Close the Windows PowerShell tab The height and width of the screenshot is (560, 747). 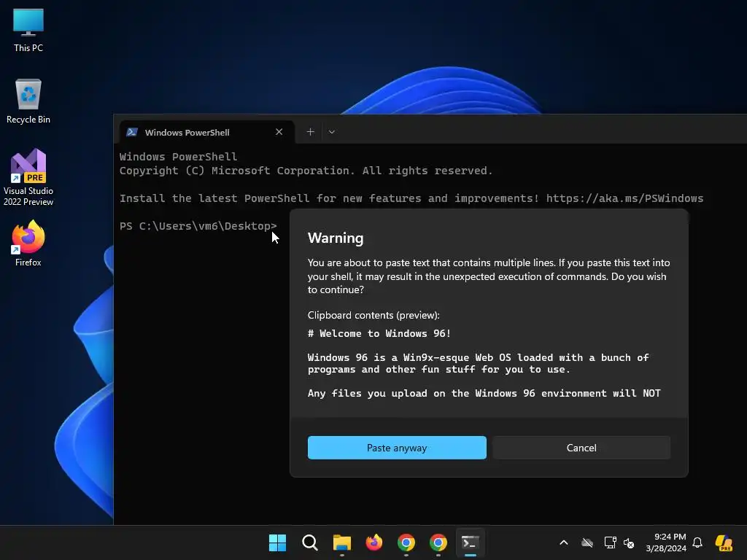coord(279,132)
